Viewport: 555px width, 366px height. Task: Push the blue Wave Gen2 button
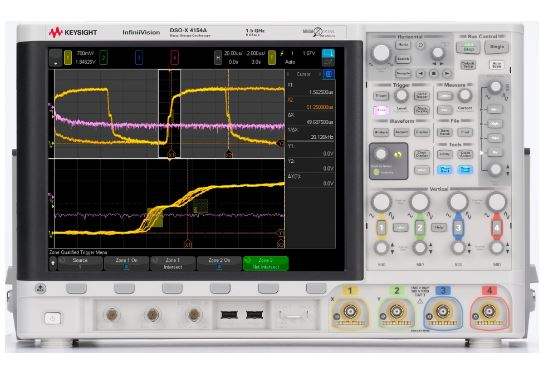click(465, 170)
